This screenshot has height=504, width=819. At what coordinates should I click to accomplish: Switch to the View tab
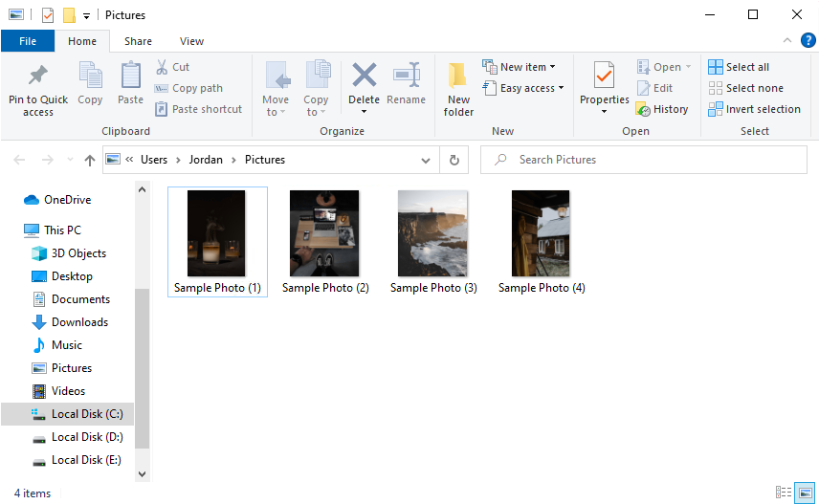(191, 41)
